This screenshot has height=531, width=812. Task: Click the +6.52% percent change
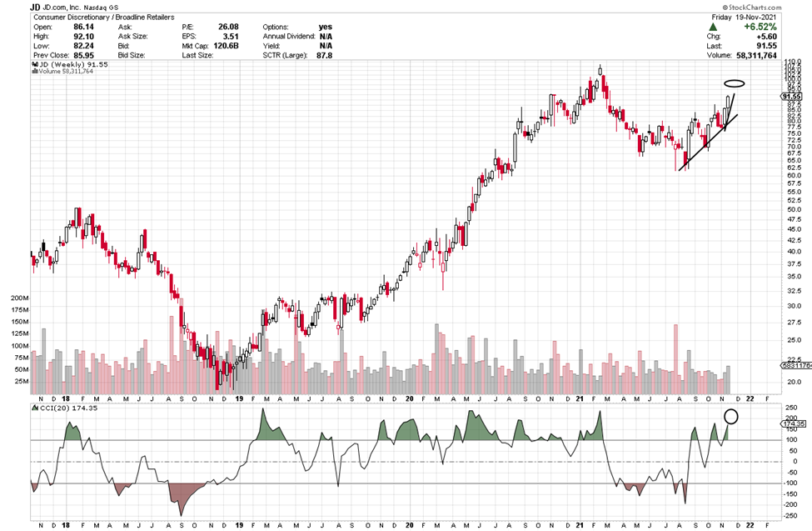[760, 27]
